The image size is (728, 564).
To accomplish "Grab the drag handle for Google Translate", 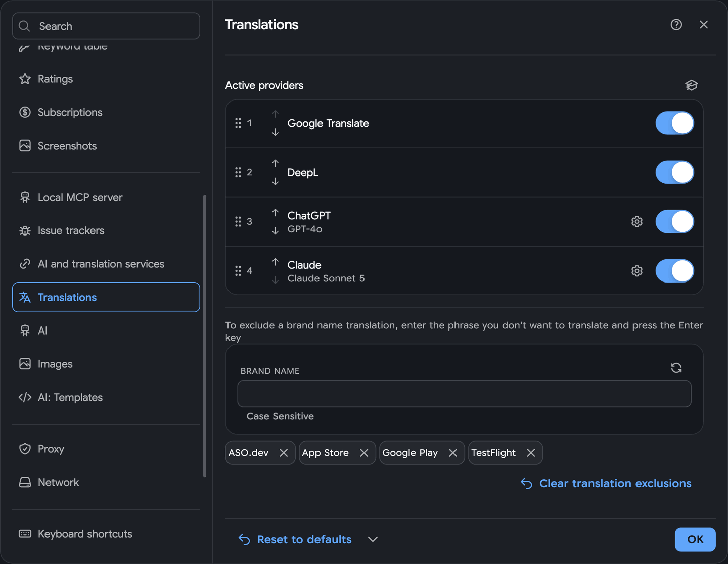I will (x=238, y=123).
